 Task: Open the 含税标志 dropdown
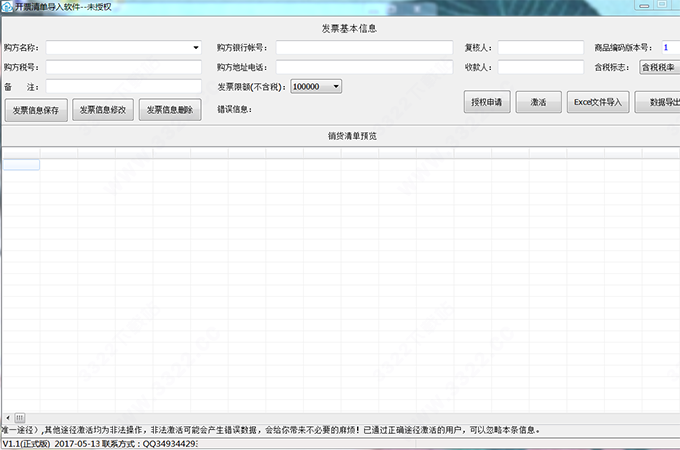click(660, 67)
